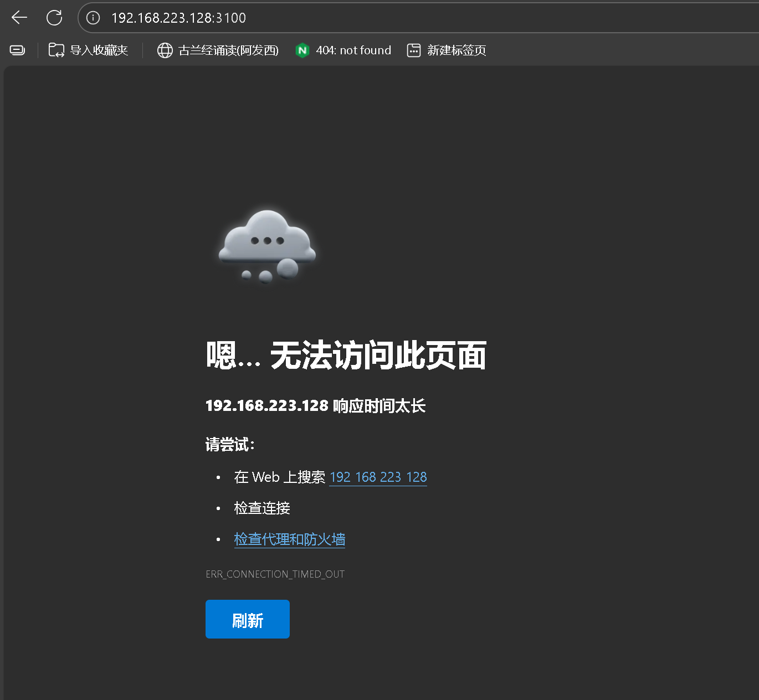Open the 检查代理和防火墙 link
Screen dimensions: 759x700
(290, 539)
